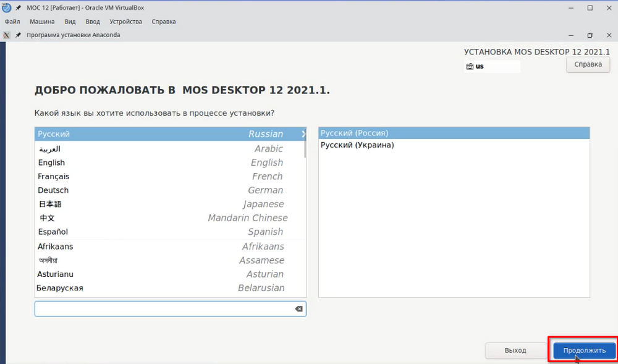Viewport: 618px width, 364px height.
Task: Open the Устройства menu
Action: (125, 22)
